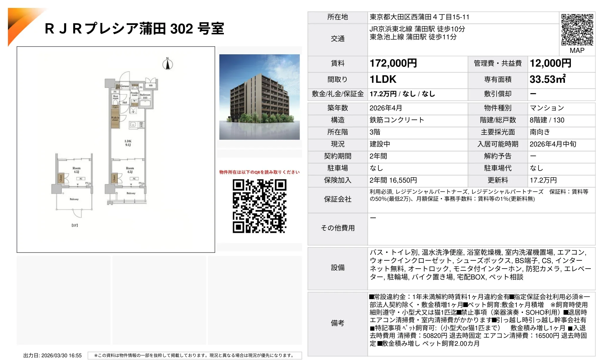Click the LDK 9.1J label in floor plan

point(128,143)
